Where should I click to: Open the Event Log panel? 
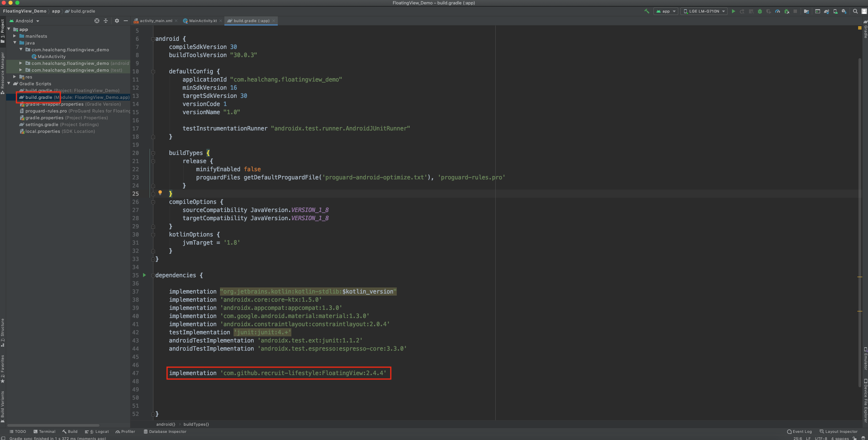pos(799,432)
